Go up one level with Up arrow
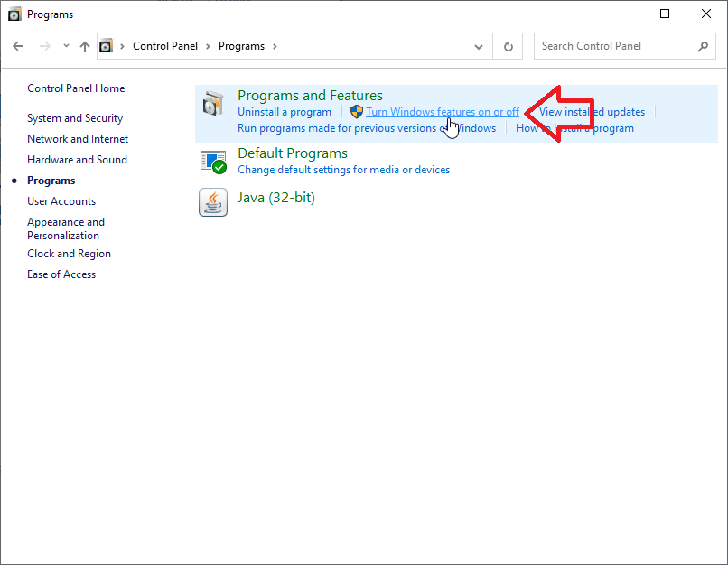The width and height of the screenshot is (728, 567). [x=85, y=46]
